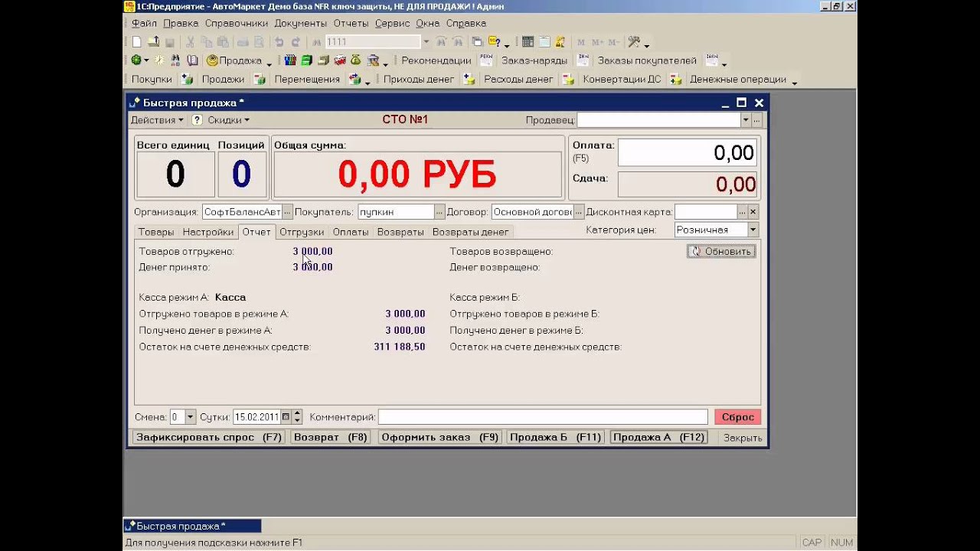Open the Файл menu
This screenshot has height=551, width=980.
coord(144,24)
